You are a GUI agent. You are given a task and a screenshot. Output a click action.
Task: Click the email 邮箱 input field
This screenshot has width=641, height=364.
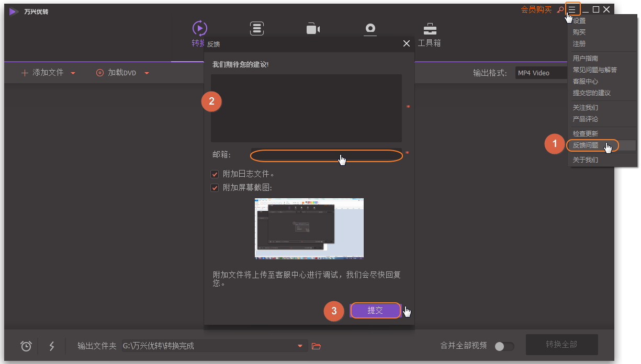326,155
